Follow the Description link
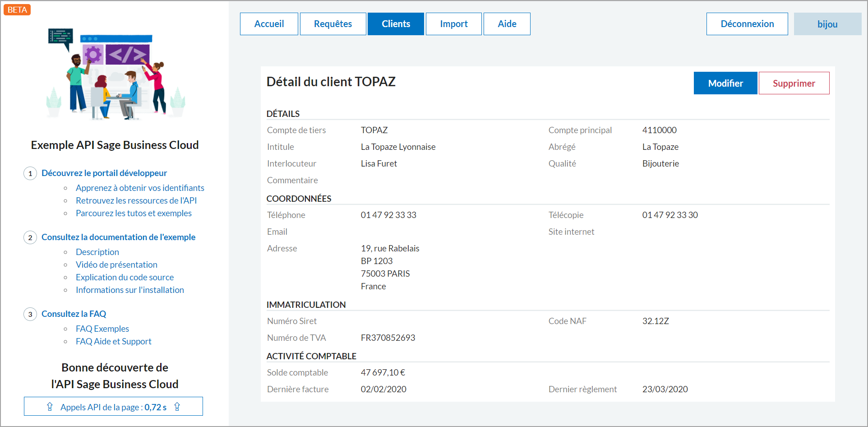The image size is (868, 427). pyautogui.click(x=97, y=252)
